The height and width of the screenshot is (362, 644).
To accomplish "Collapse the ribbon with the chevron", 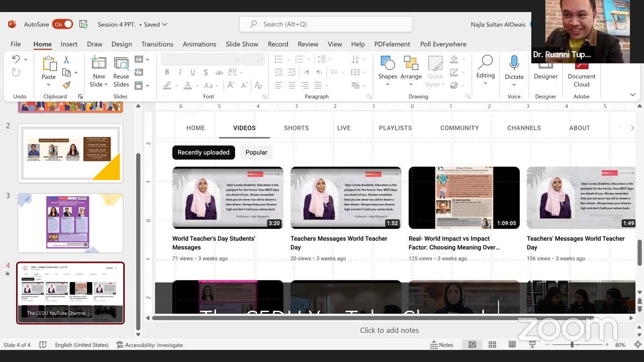I will tap(632, 95).
